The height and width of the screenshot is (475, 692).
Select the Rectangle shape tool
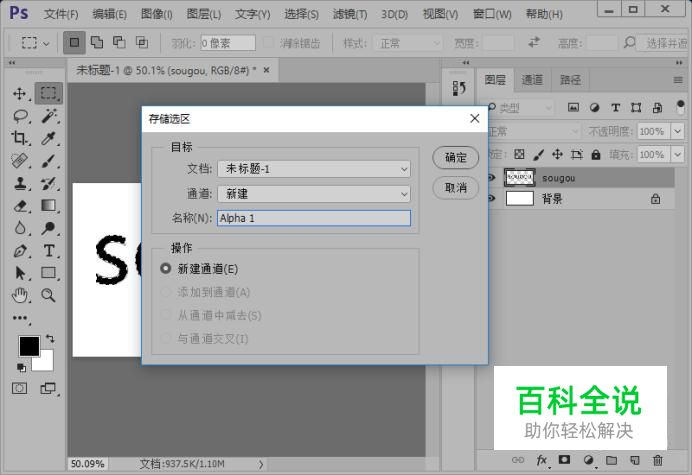click(x=49, y=273)
